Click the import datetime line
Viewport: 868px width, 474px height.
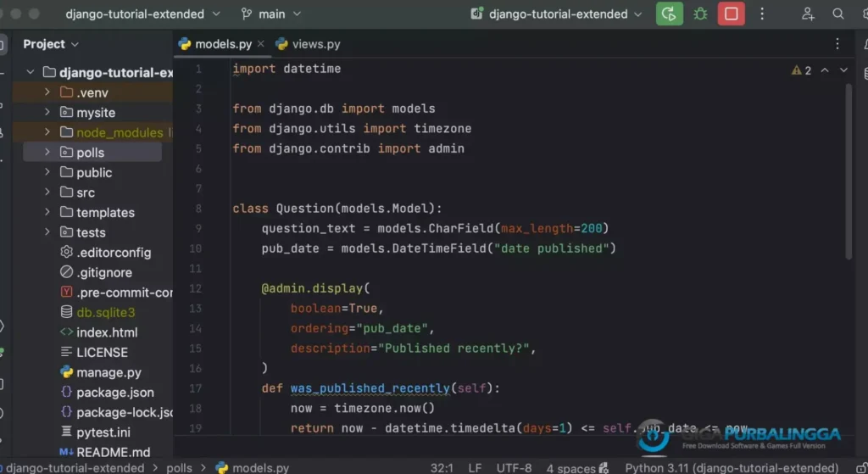click(287, 69)
